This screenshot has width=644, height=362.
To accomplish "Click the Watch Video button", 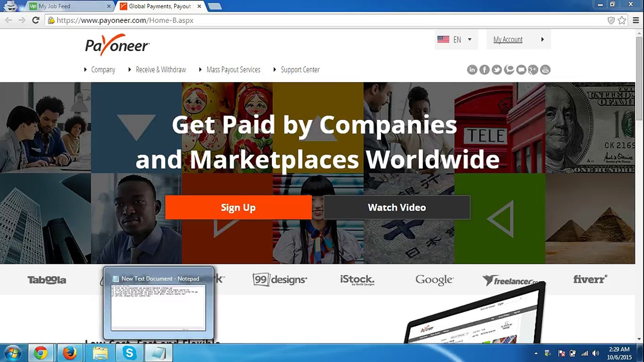I will click(396, 207).
